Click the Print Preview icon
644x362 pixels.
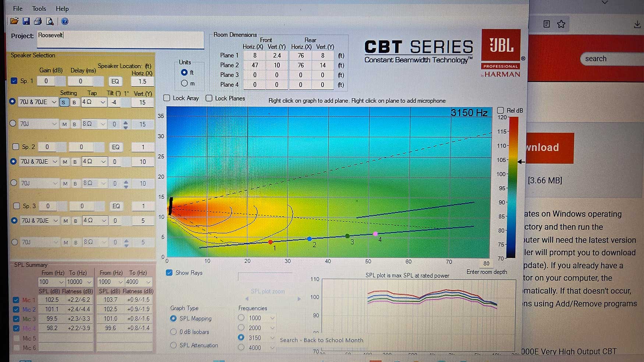pos(50,21)
